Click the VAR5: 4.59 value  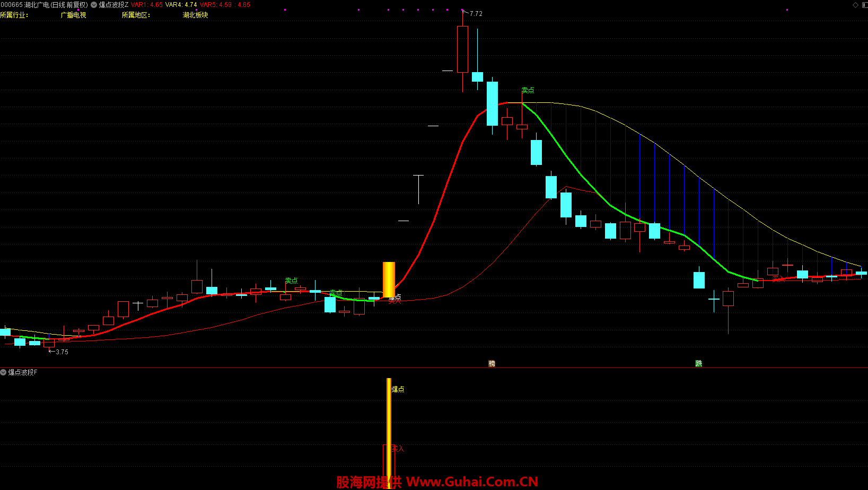(x=216, y=5)
